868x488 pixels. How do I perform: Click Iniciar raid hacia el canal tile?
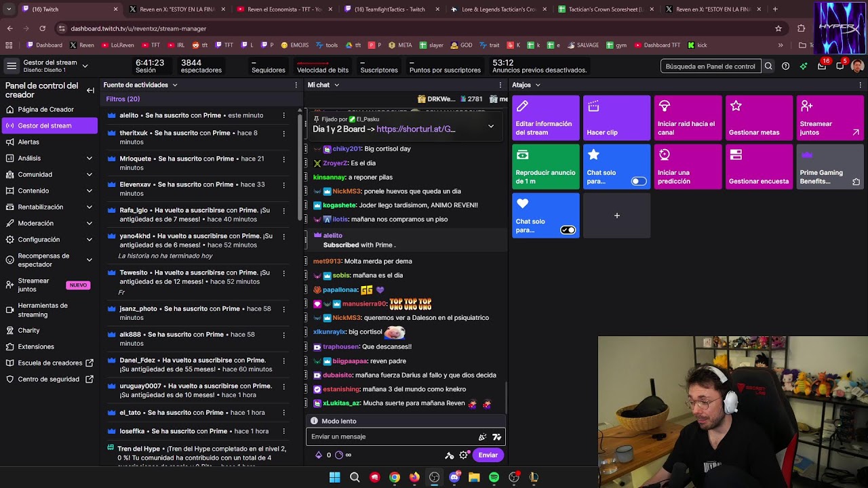688,118
